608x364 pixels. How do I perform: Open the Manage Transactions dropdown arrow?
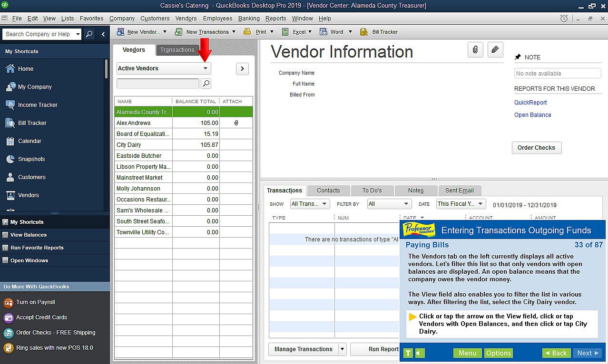342,349
